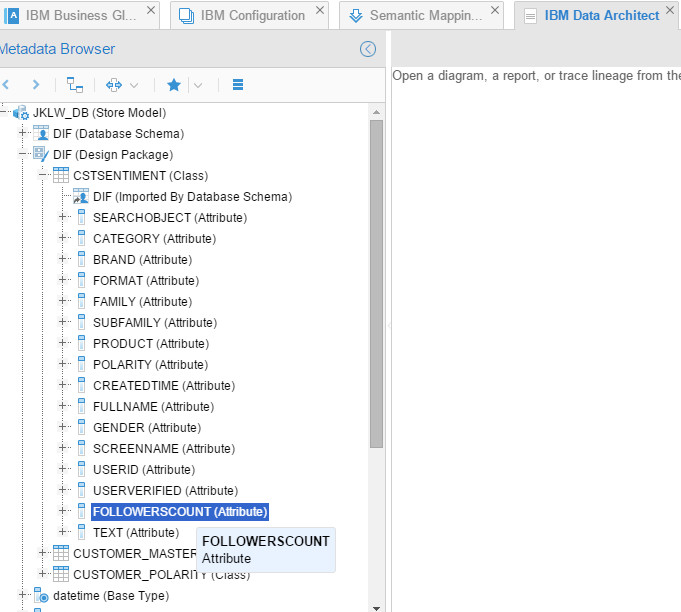Click CSTSENTIMENT class table icon
The width and height of the screenshot is (681, 612).
[61, 175]
